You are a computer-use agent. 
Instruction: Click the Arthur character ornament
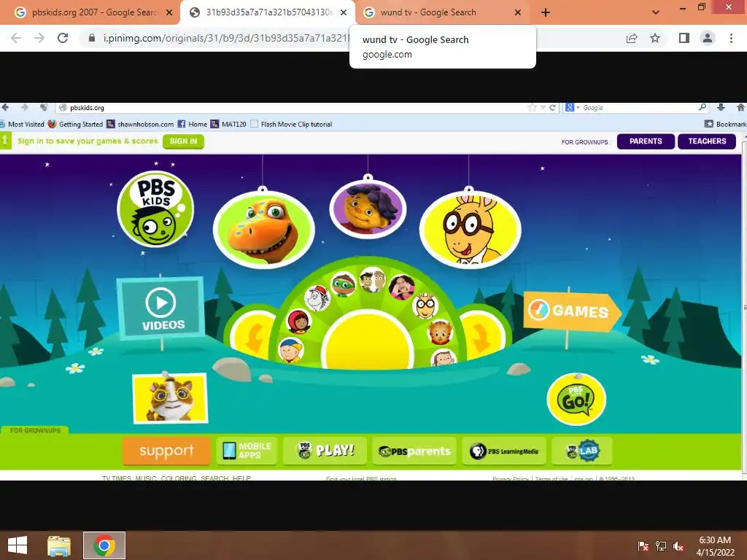click(471, 230)
